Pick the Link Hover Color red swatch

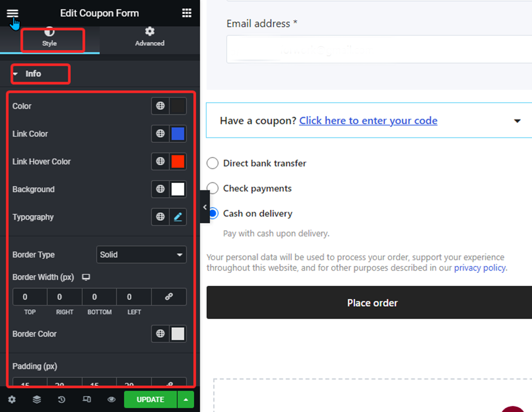[x=178, y=161]
